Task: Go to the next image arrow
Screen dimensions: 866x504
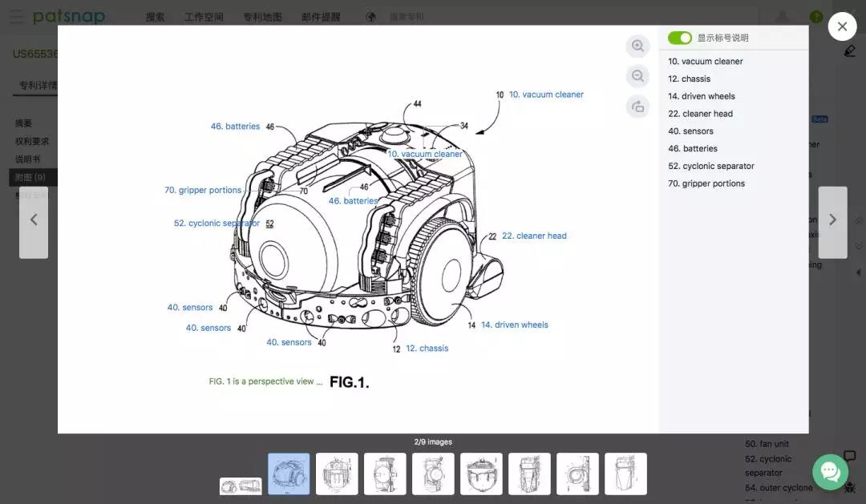Action: pyautogui.click(x=832, y=220)
